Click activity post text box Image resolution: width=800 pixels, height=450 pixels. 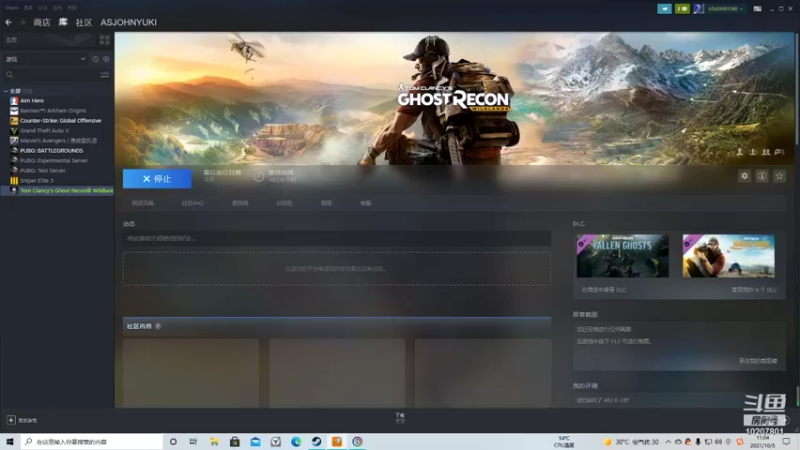coord(337,238)
